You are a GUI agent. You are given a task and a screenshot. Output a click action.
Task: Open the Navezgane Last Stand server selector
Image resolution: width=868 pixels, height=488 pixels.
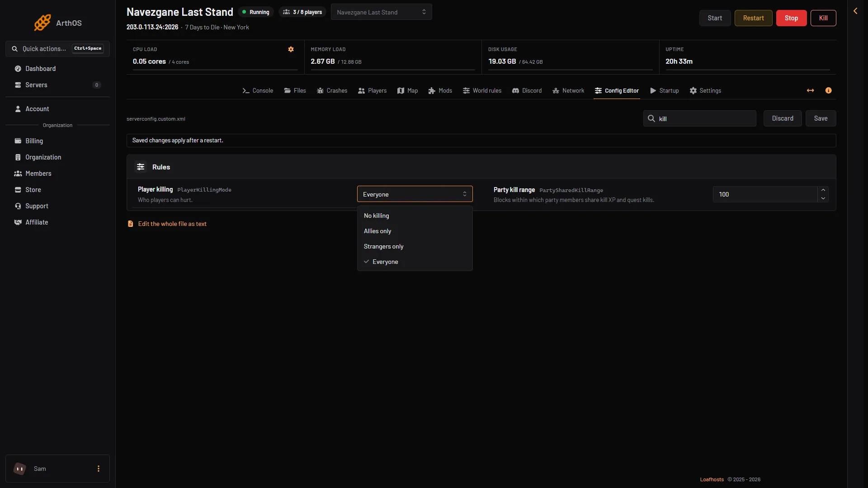click(381, 12)
